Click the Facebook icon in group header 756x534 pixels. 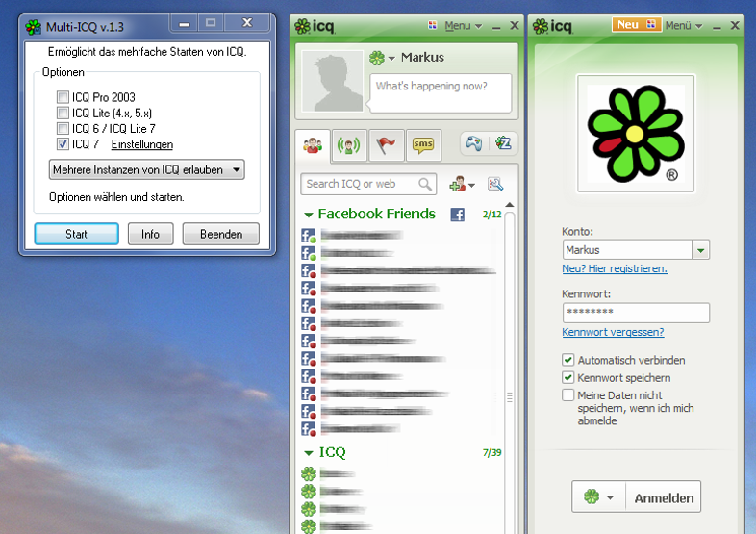coord(458,215)
